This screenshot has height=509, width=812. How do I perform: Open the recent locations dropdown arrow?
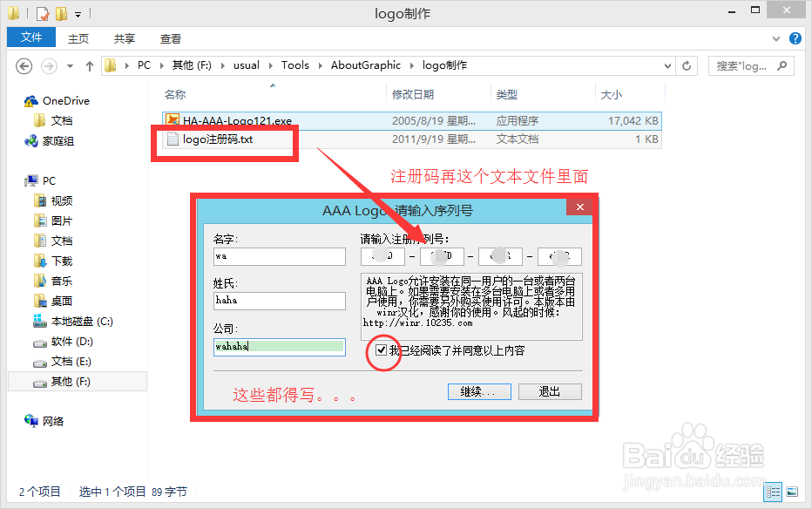(70, 66)
